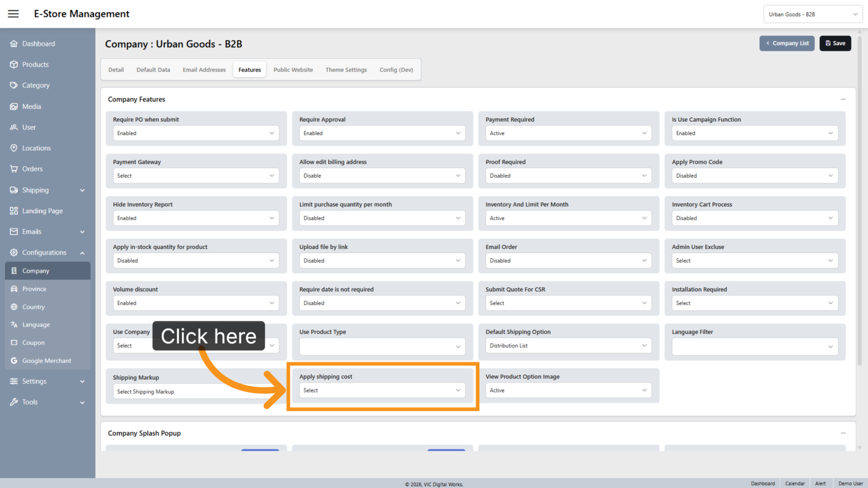Click the Locations pin icon
The width and height of the screenshot is (868, 488).
pos(14,148)
